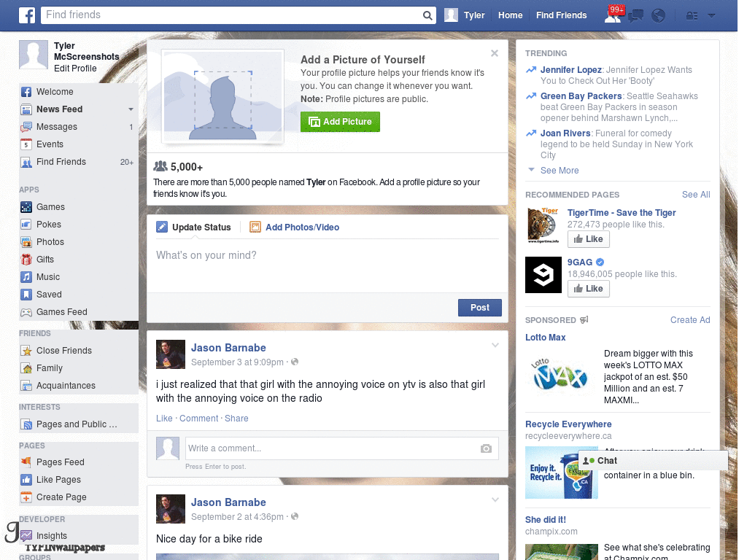
Task: Open the messages speech bubble icon in top bar
Action: [635, 16]
